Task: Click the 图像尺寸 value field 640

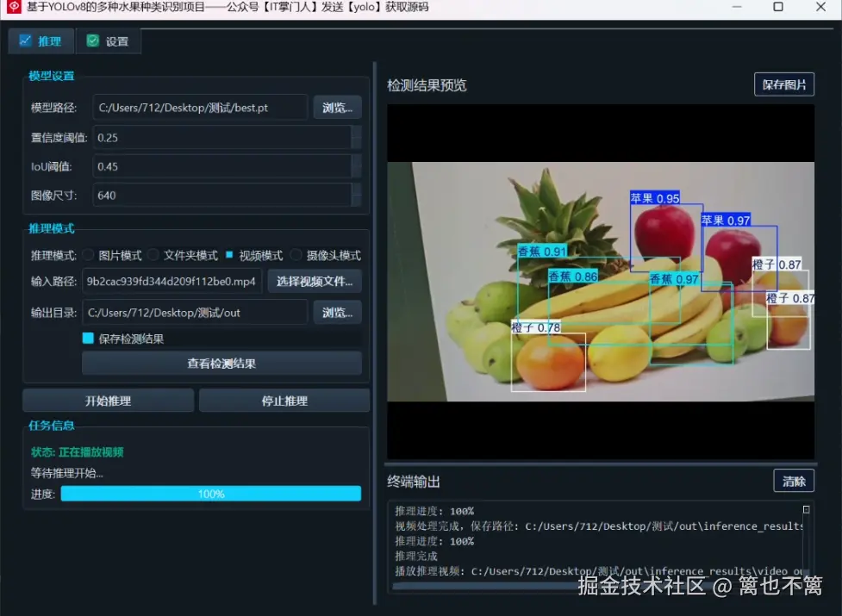Action: [x=221, y=196]
